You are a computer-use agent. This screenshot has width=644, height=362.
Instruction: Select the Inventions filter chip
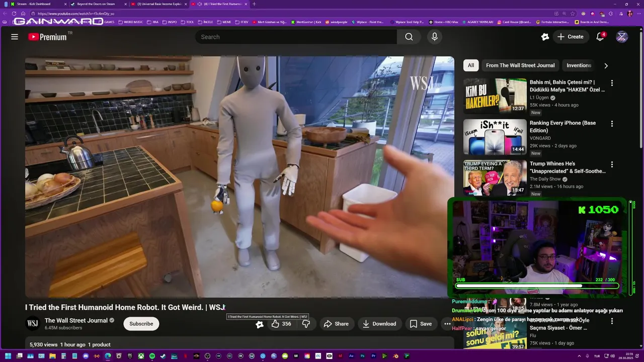(x=579, y=65)
